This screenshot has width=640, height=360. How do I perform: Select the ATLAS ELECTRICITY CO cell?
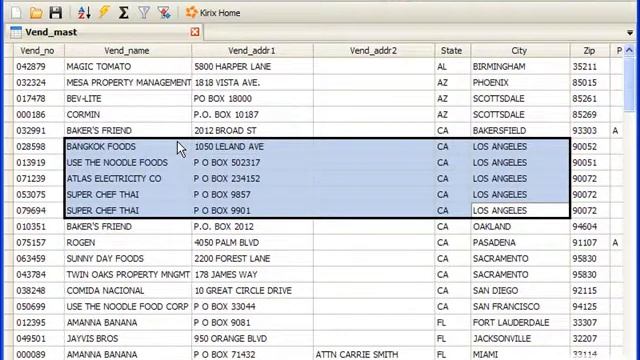(x=127, y=178)
